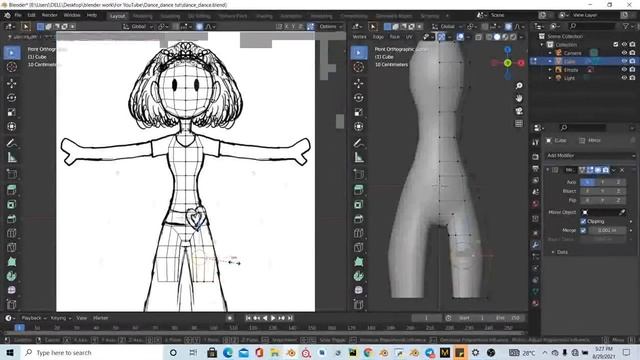This screenshot has width=640, height=360.
Task: Select the Smooth tool in right viewport toolbar
Action: [359, 290]
